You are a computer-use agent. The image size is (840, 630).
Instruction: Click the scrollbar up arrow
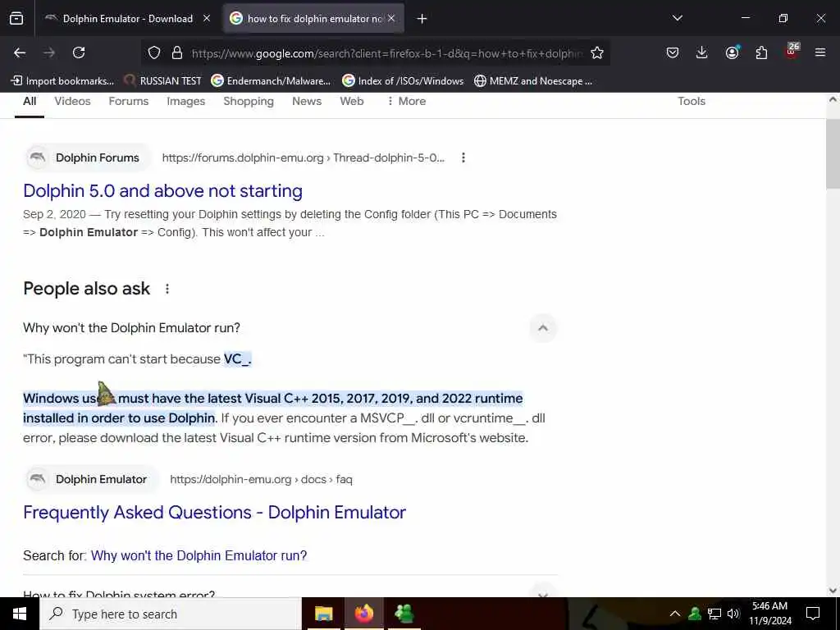(x=833, y=99)
